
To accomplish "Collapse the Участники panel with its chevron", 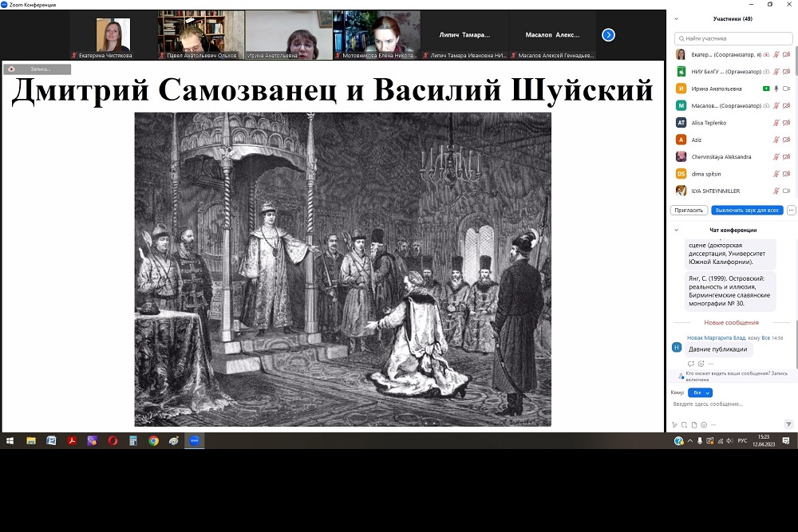I will click(x=677, y=18).
